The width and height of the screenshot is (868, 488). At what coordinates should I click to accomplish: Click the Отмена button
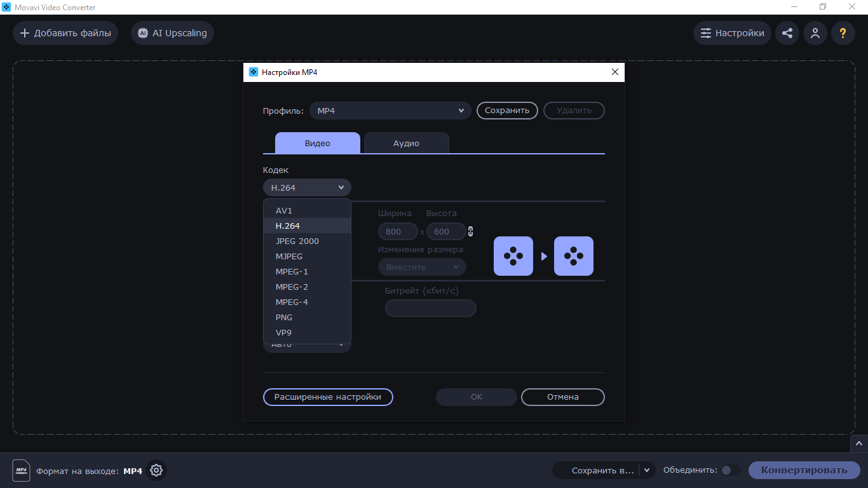pos(563,397)
